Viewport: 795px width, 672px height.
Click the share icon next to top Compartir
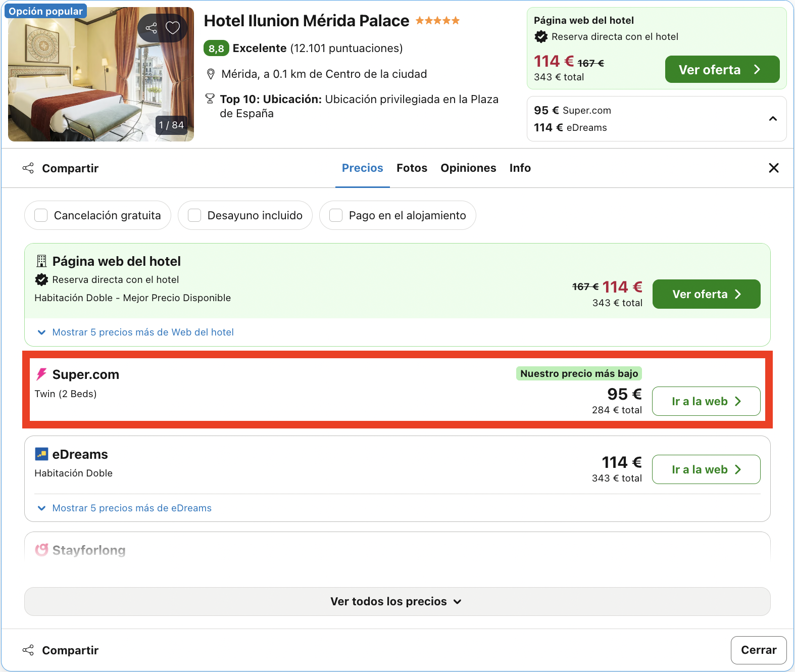28,168
